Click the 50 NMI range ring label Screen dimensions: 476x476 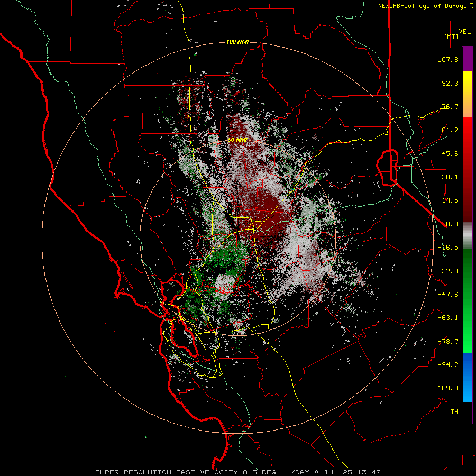click(237, 140)
